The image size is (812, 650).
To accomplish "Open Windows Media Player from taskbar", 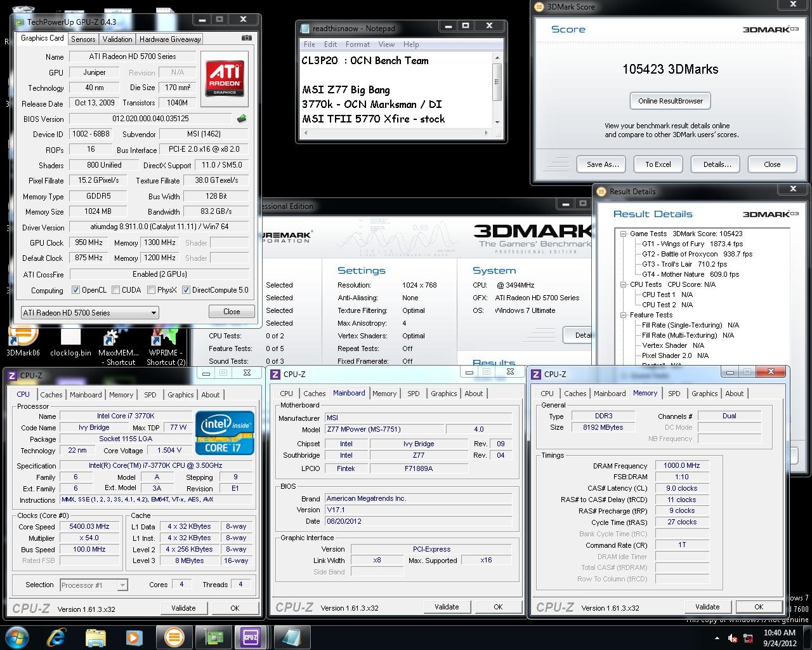I will pyautogui.click(x=134, y=637).
